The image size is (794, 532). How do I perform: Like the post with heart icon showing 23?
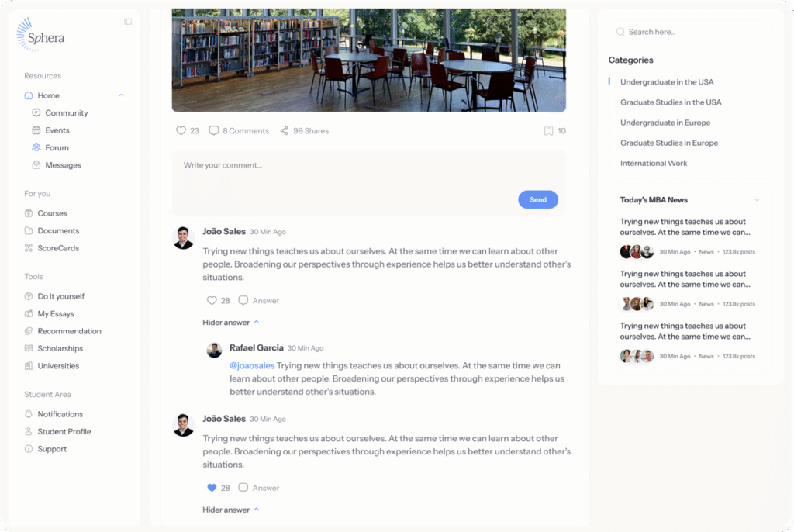[x=181, y=131]
